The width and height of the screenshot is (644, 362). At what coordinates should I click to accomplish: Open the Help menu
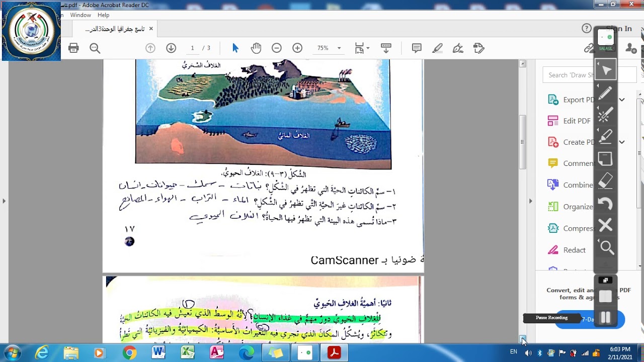(103, 15)
